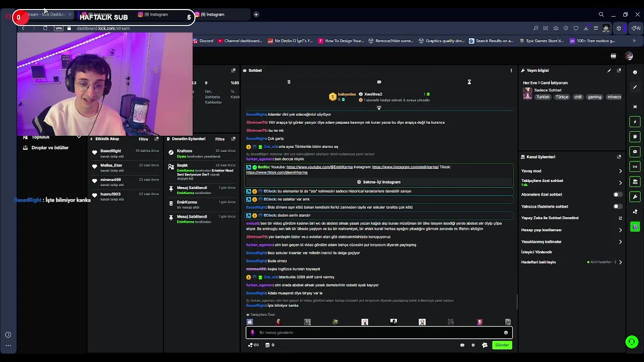Collapse the Topluluk section chevron
This screenshot has width=644, height=362.
tap(78, 137)
